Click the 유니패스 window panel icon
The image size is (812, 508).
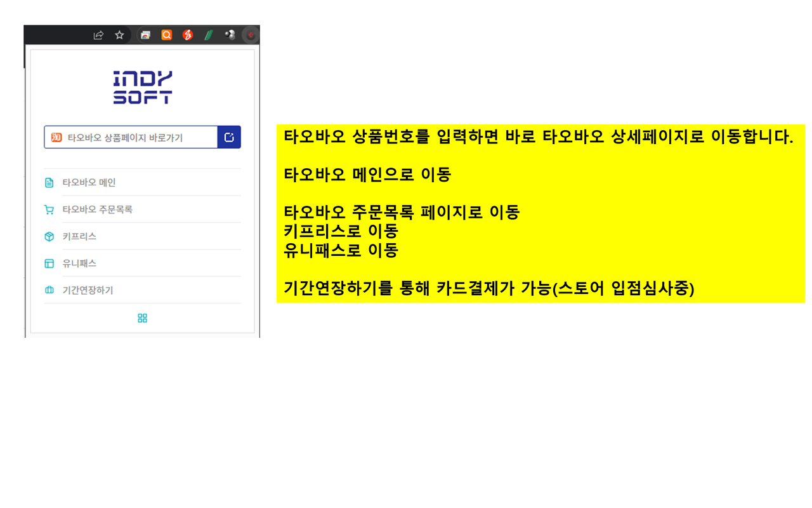tap(49, 263)
